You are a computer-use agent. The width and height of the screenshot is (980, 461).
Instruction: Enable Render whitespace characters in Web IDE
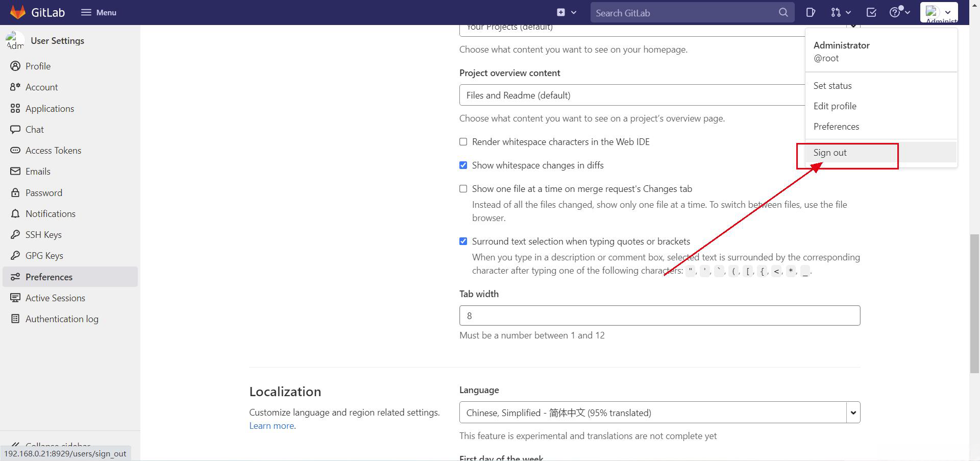(x=463, y=142)
